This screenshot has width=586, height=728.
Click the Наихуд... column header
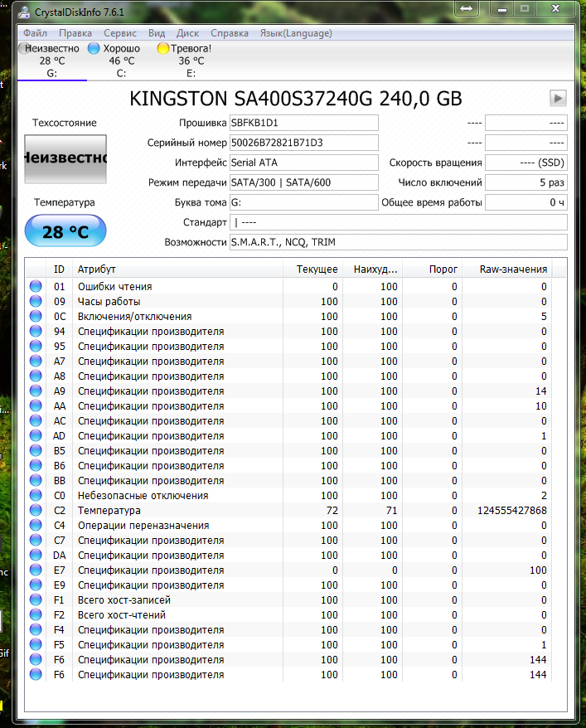373,269
